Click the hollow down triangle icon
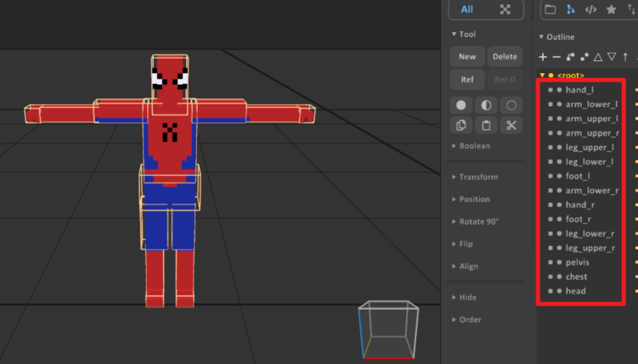The width and height of the screenshot is (638, 364). [612, 57]
